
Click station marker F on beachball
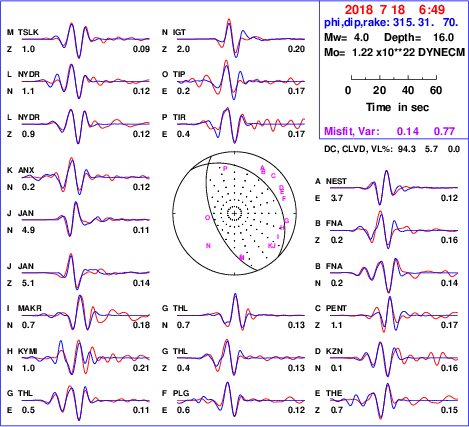coord(284,199)
